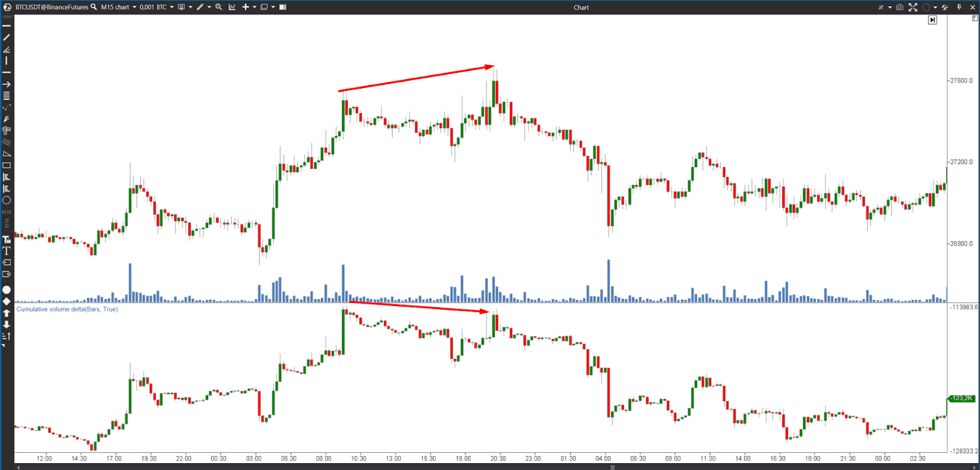Image resolution: width=980 pixels, height=470 pixels.
Task: Click the instrument search magnifier icon
Action: tap(94, 7)
